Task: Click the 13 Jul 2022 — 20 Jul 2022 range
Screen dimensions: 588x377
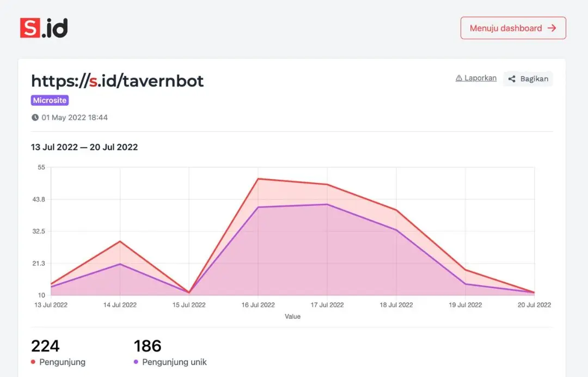Action: (x=84, y=147)
